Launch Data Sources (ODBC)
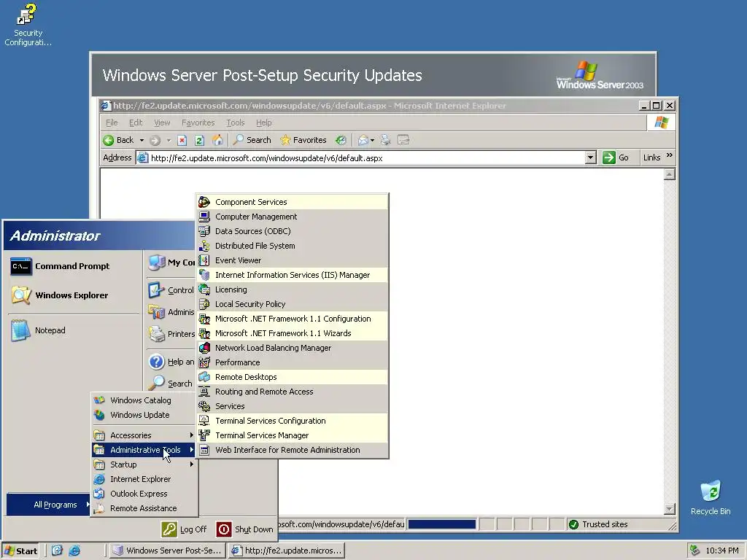Viewport: 747px width, 560px height. pos(292,231)
